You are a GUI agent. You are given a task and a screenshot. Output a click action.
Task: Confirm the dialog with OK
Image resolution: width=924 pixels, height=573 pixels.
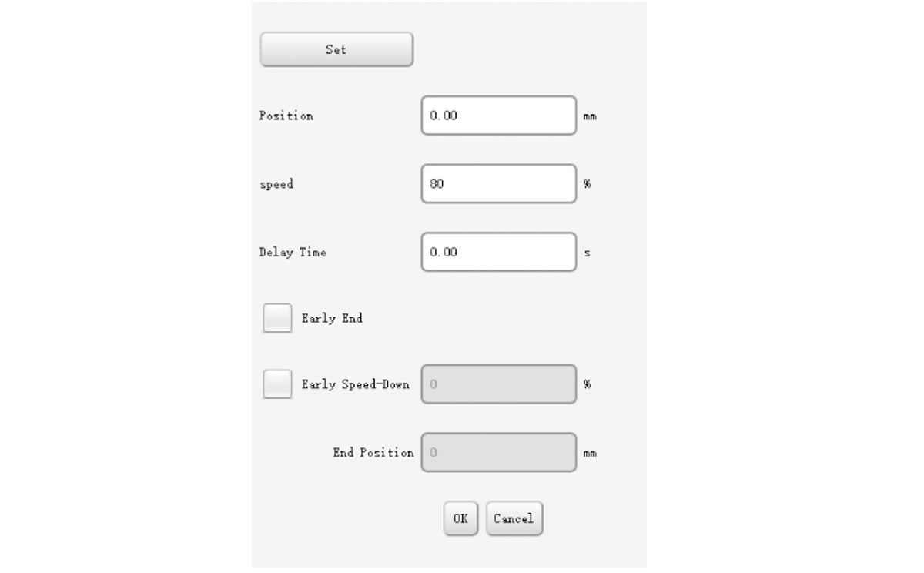[x=460, y=518]
